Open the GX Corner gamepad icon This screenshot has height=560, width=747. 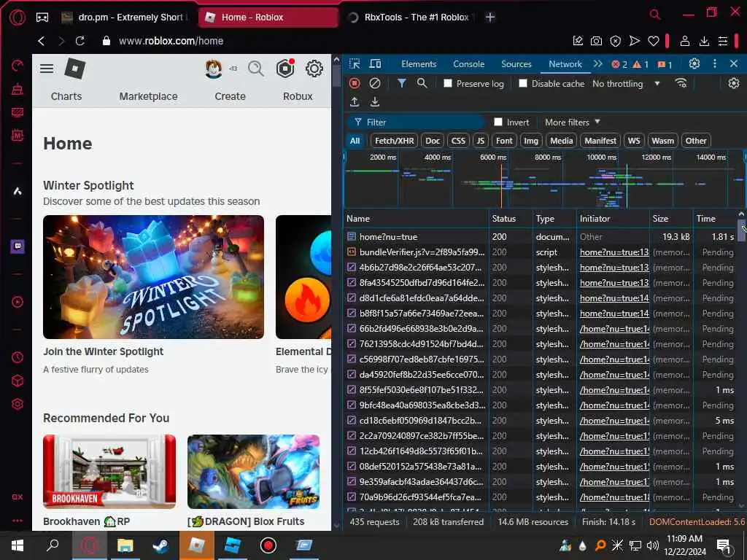coord(42,17)
